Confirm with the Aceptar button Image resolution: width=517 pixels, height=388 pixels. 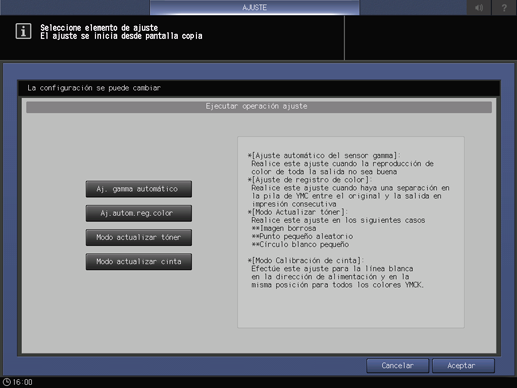point(463,366)
